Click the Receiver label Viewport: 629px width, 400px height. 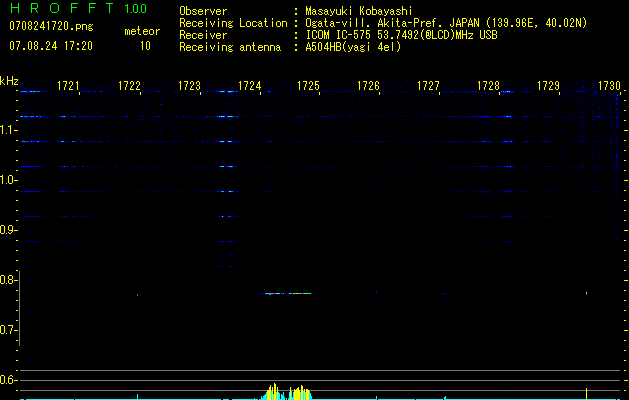(x=203, y=35)
